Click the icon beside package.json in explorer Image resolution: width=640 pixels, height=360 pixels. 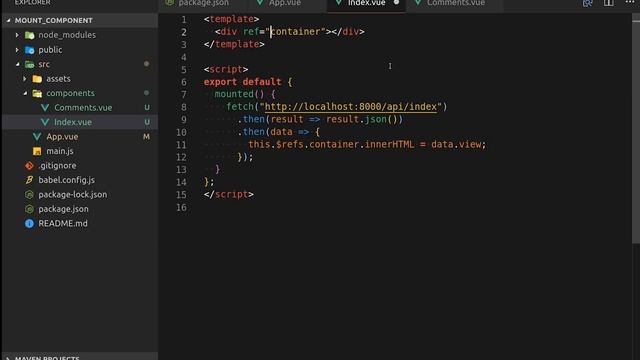(29, 209)
